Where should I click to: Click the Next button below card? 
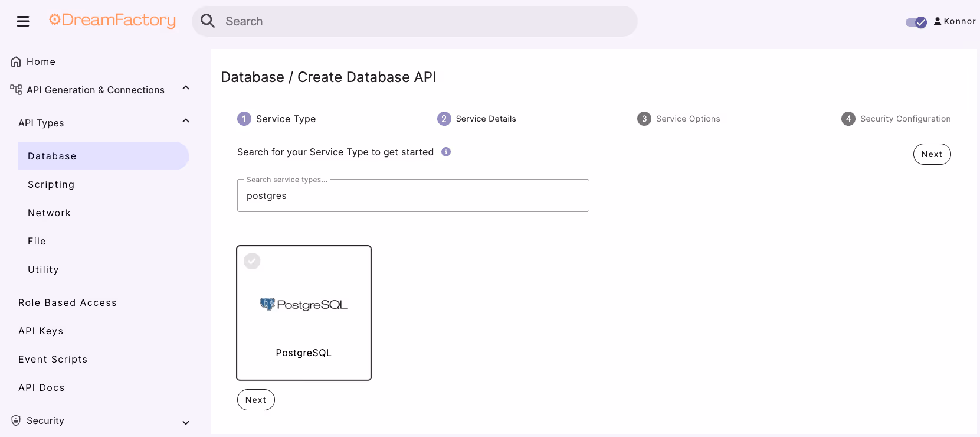tap(256, 400)
